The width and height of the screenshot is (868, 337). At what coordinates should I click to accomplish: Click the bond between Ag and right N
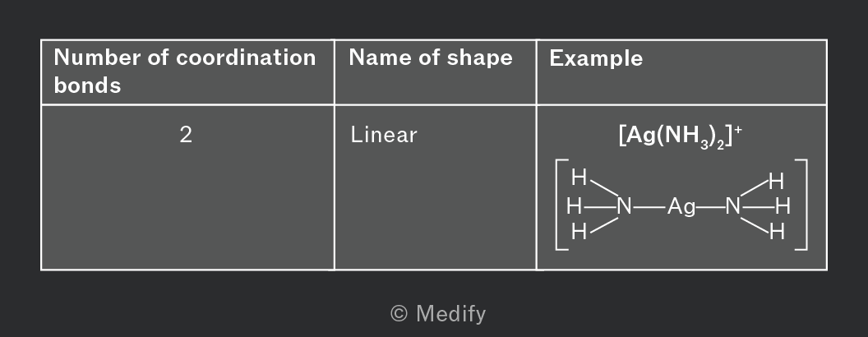click(710, 207)
